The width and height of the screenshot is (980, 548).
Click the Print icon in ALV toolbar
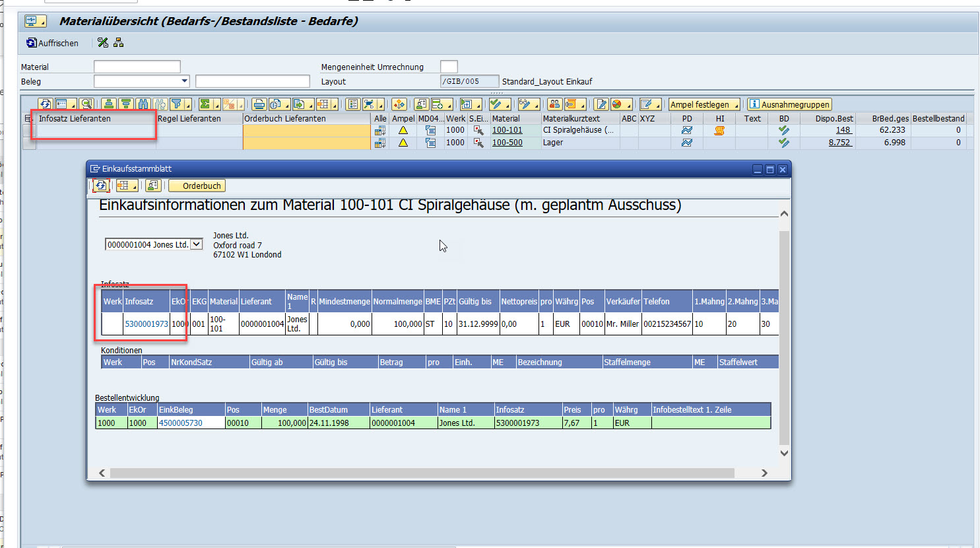click(x=259, y=104)
